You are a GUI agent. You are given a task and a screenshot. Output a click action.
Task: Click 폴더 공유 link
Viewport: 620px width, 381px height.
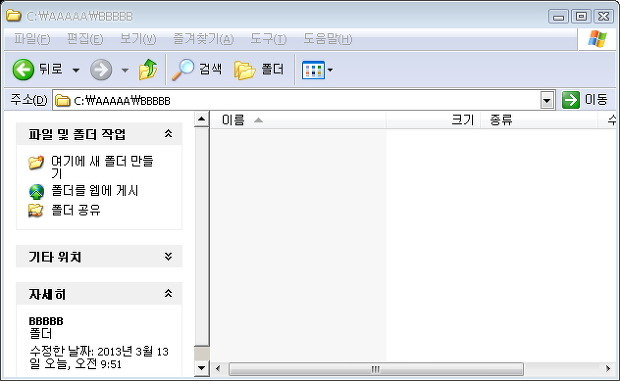coord(76,210)
